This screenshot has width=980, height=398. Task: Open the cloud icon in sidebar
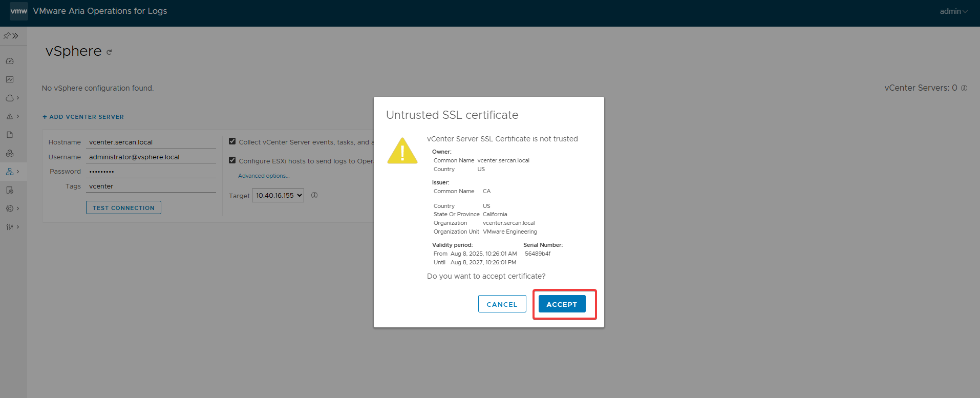[x=10, y=98]
